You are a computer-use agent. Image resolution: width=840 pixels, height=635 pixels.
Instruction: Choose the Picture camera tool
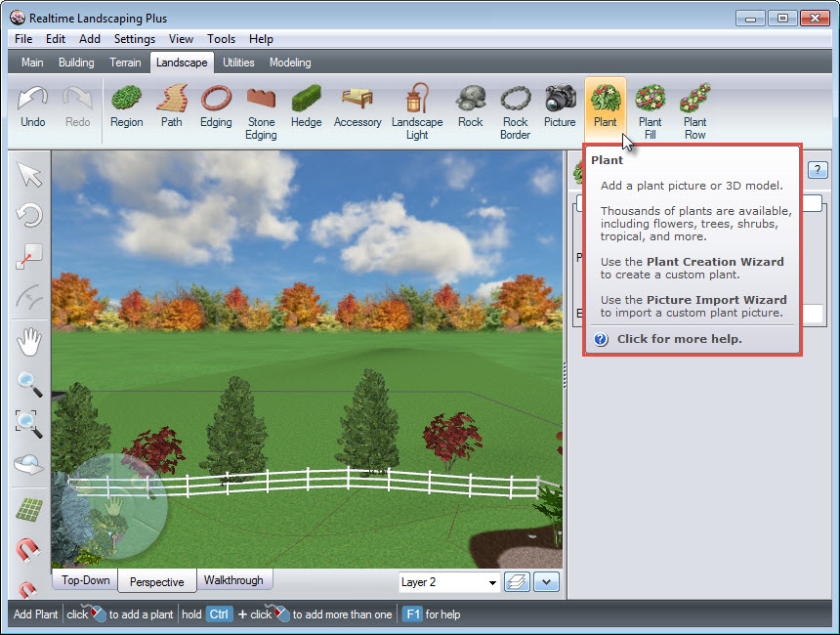coord(560,107)
